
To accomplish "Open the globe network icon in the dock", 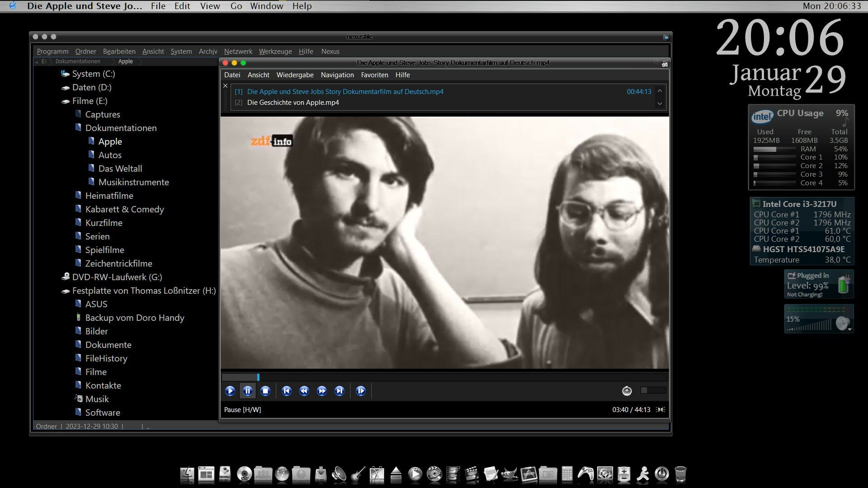I will tap(282, 474).
